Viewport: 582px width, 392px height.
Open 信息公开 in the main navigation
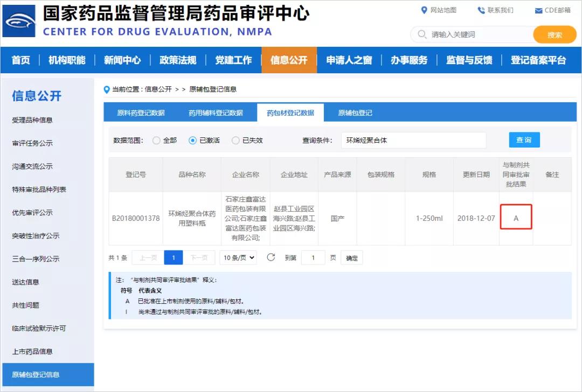point(289,60)
